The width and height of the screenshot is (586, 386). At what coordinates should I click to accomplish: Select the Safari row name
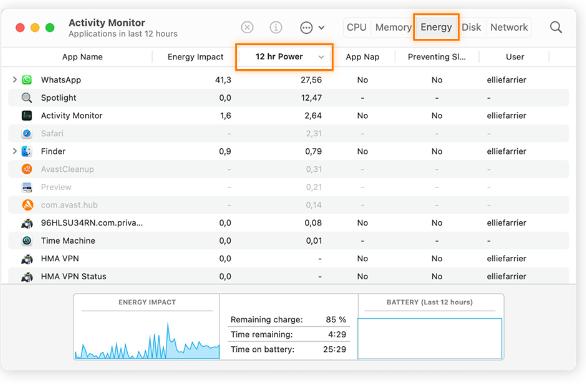(x=52, y=133)
